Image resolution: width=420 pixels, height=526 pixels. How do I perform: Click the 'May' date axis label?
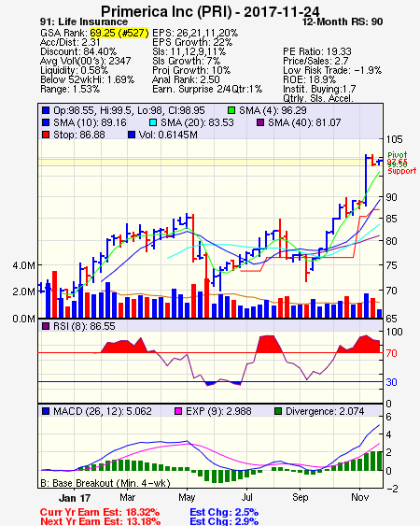click(x=187, y=497)
